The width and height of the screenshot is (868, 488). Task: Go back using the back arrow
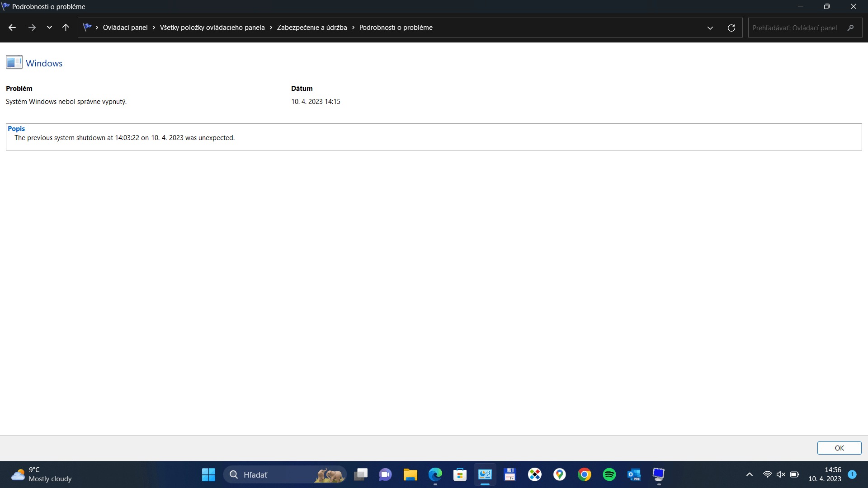click(12, 28)
